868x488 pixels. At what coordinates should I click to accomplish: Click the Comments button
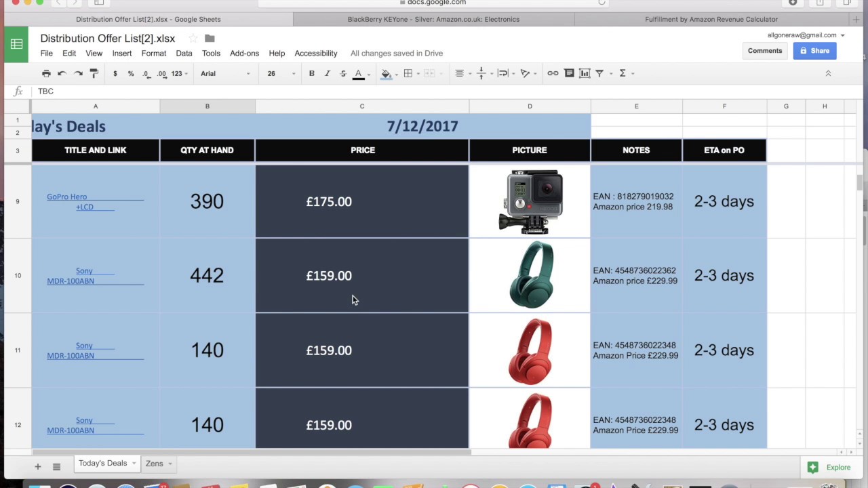pos(765,51)
